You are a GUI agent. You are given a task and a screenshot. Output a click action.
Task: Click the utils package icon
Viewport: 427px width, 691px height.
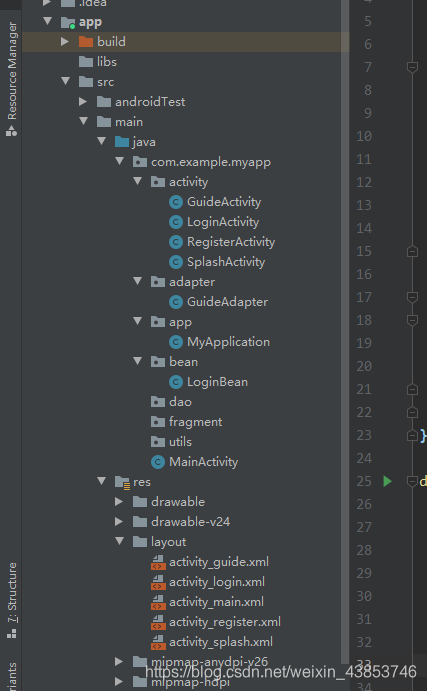(158, 442)
